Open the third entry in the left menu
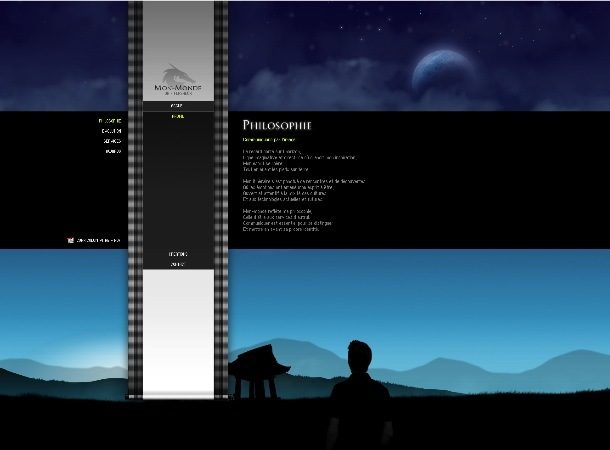The width and height of the screenshot is (610, 450). [x=112, y=141]
